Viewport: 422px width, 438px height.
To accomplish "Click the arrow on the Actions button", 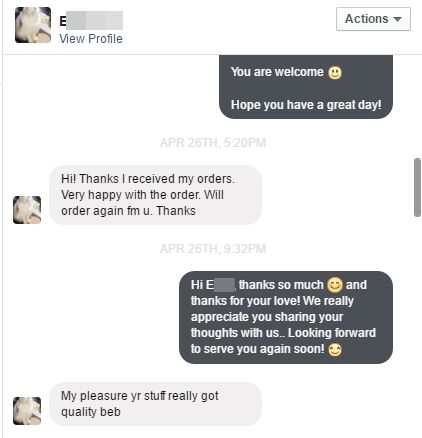I will 397,19.
